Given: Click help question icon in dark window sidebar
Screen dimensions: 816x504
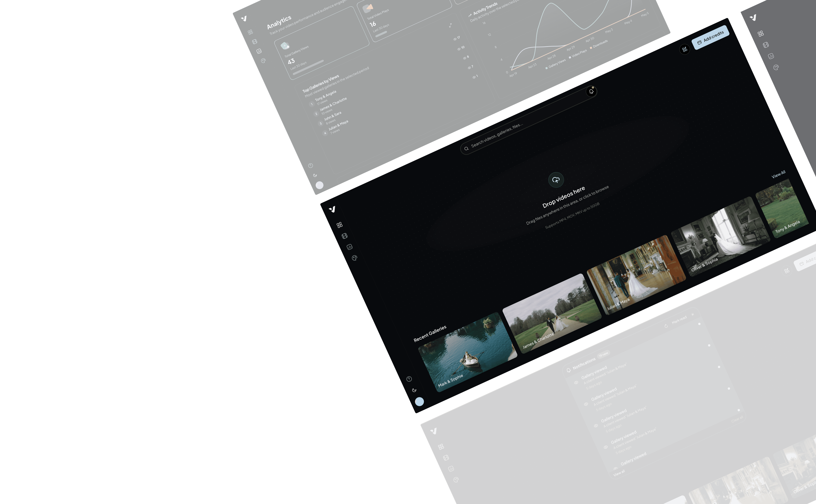Looking at the screenshot, I should pyautogui.click(x=409, y=379).
